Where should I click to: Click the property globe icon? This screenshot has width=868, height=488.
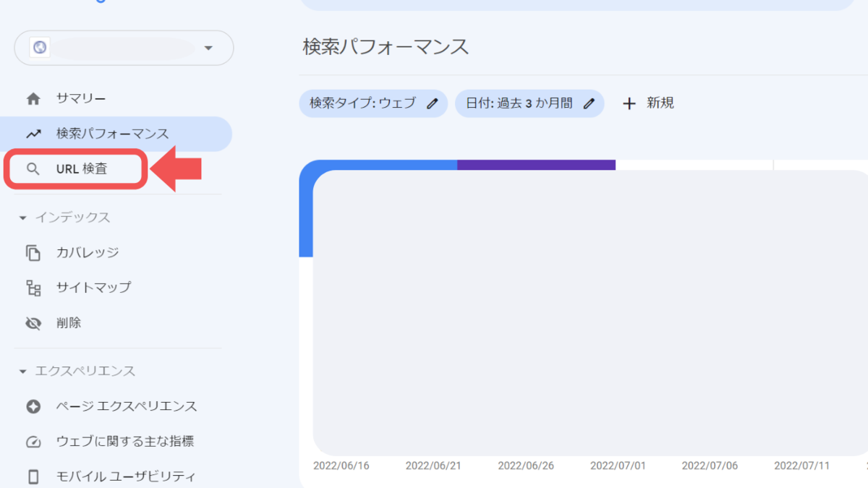pos(40,48)
